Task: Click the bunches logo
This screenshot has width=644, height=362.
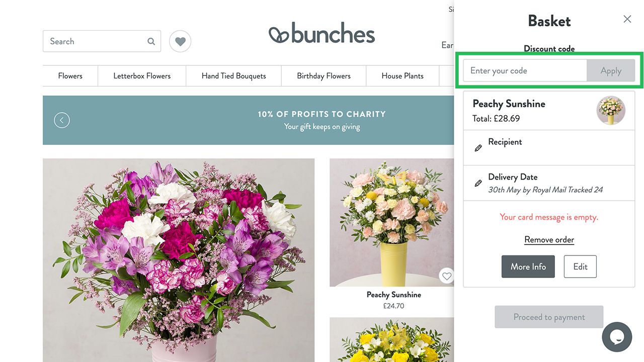Action: tap(321, 33)
